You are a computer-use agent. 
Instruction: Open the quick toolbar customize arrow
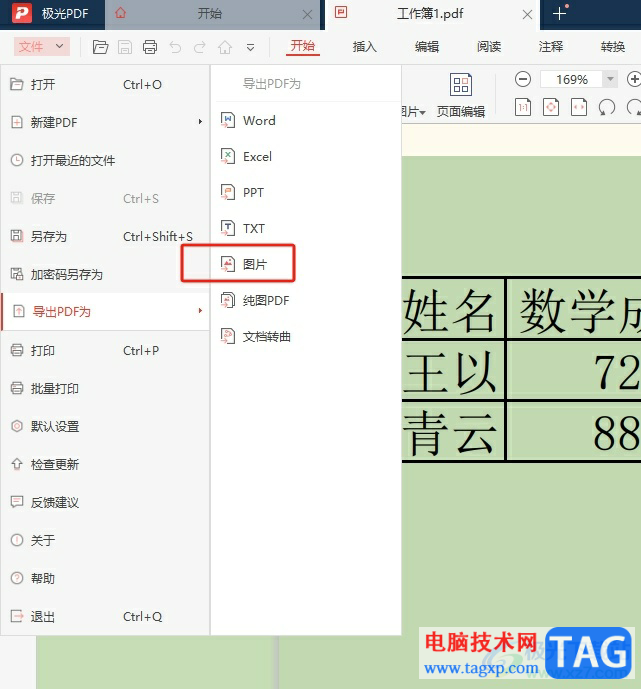click(250, 47)
